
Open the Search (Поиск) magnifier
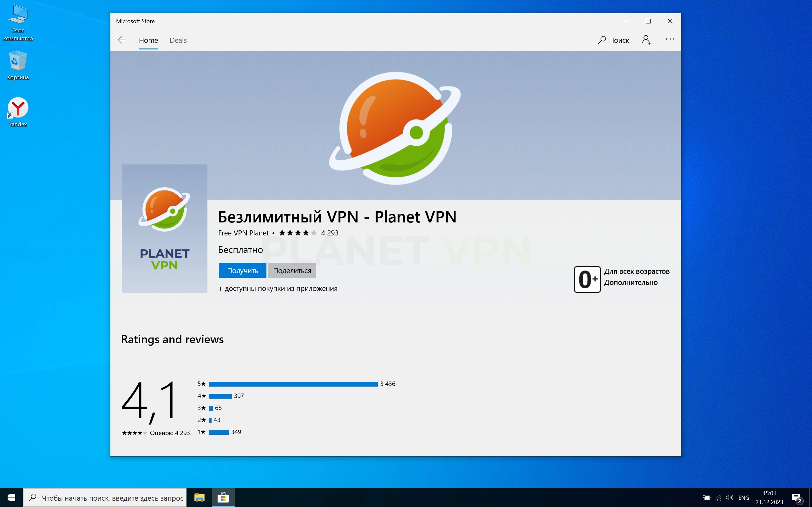click(613, 40)
